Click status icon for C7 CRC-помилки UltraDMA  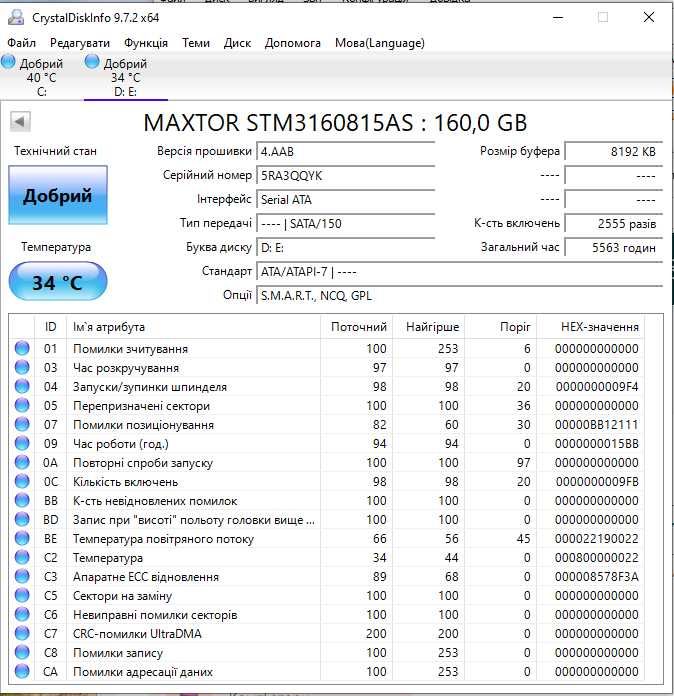tap(22, 633)
